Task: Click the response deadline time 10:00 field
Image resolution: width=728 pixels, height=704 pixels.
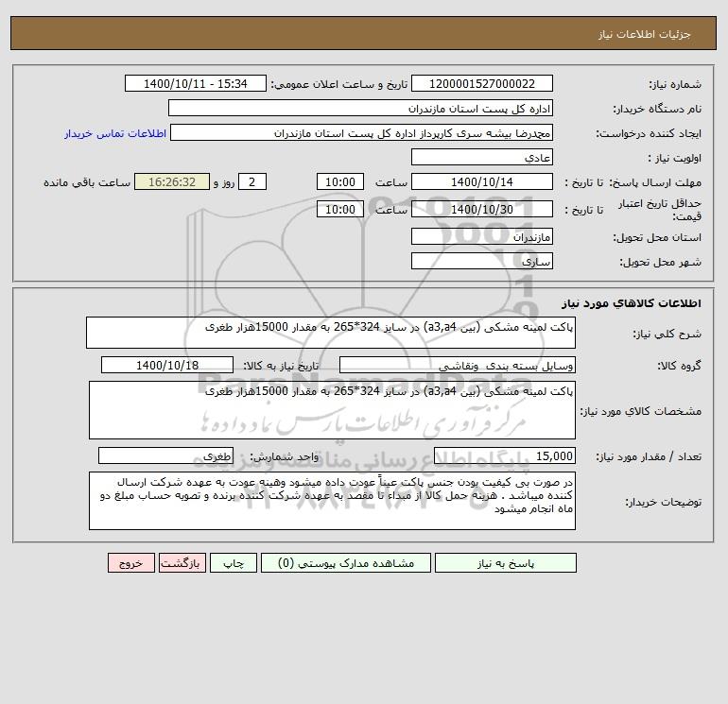Action: pos(339,182)
